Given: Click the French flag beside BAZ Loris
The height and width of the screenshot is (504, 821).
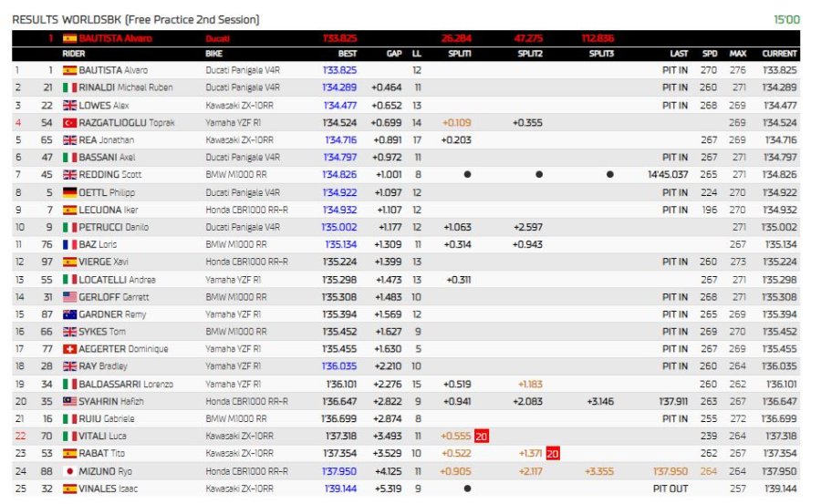Looking at the screenshot, I should tap(69, 244).
